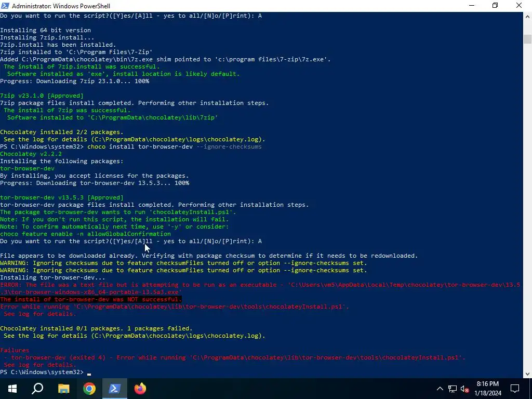The height and width of the screenshot is (399, 532).
Task: Click the vertical scrollbar thumb
Action: (527, 39)
